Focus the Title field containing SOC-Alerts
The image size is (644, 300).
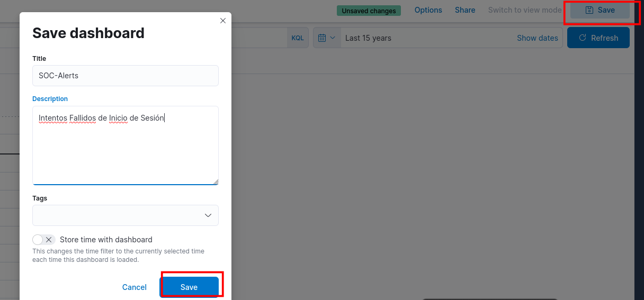pos(126,76)
